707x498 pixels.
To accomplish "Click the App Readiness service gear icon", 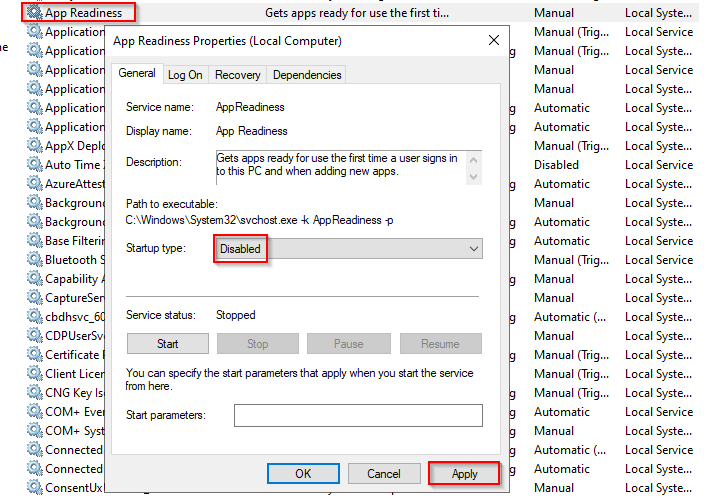I will tap(34, 12).
